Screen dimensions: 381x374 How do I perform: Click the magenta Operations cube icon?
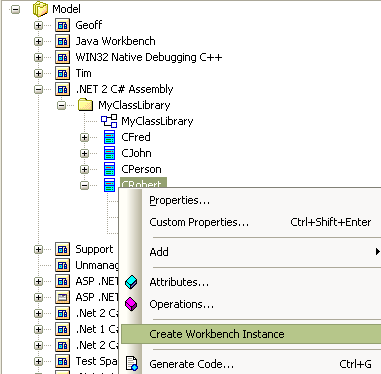[131, 304]
